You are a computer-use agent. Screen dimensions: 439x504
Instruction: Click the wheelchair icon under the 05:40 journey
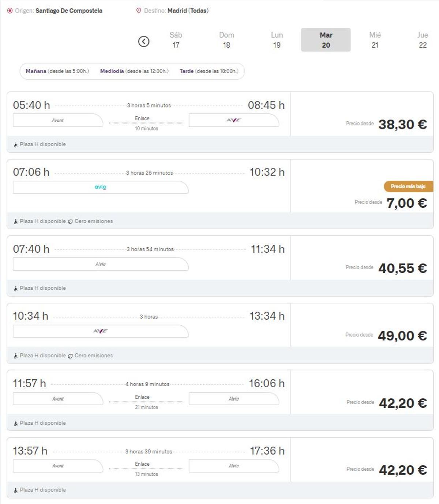point(15,144)
